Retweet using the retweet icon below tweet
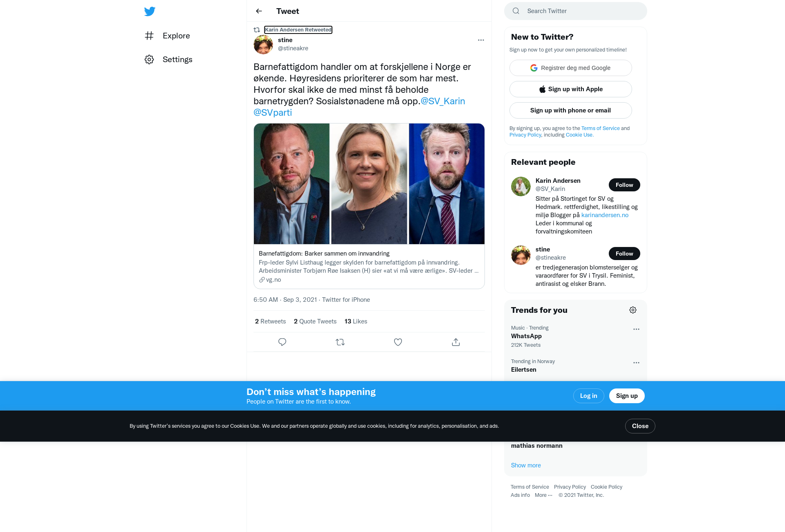The image size is (785, 532). tap(340, 342)
